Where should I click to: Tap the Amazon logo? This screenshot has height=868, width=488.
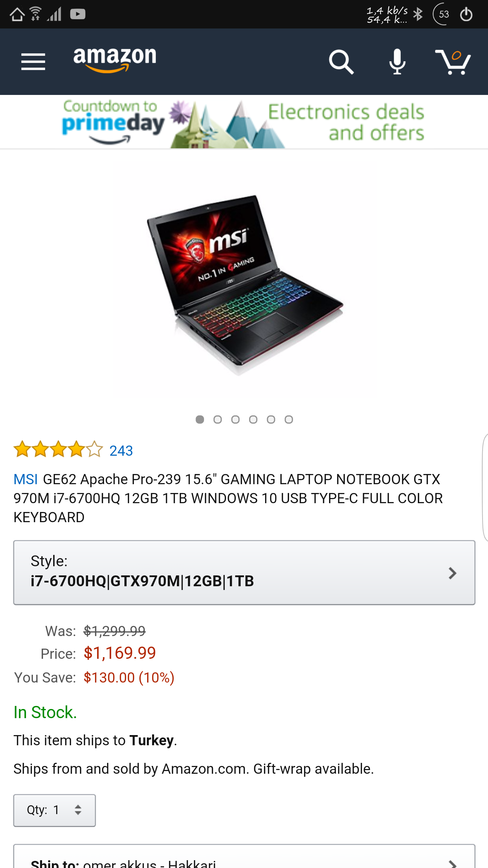(x=115, y=60)
